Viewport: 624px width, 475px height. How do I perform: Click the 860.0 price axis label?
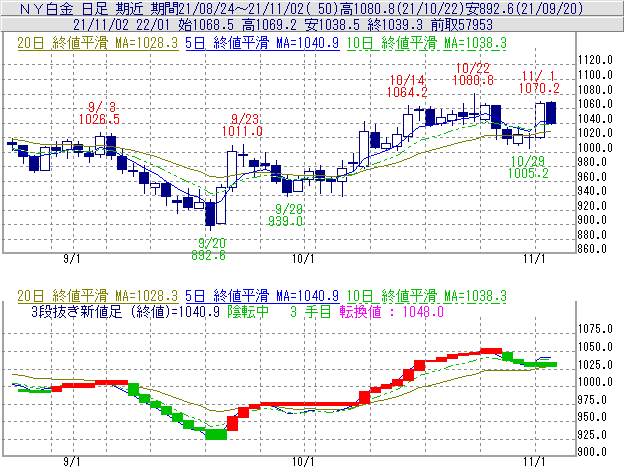point(592,249)
